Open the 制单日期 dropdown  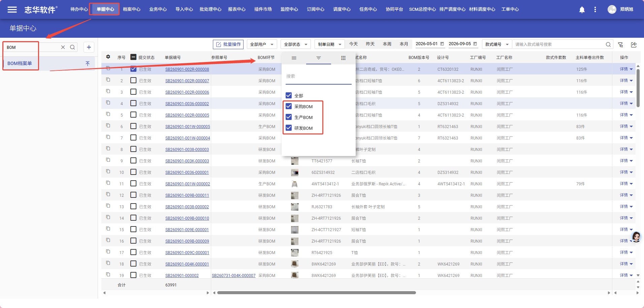(x=329, y=44)
